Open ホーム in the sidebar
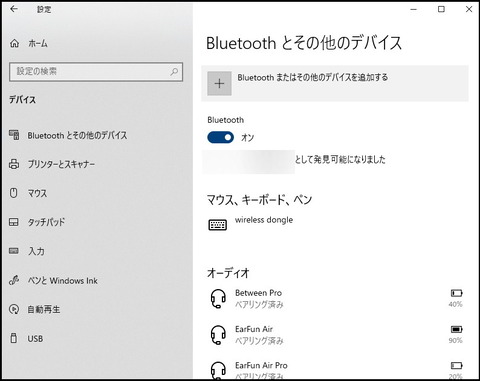480x381 pixels. pyautogui.click(x=38, y=43)
